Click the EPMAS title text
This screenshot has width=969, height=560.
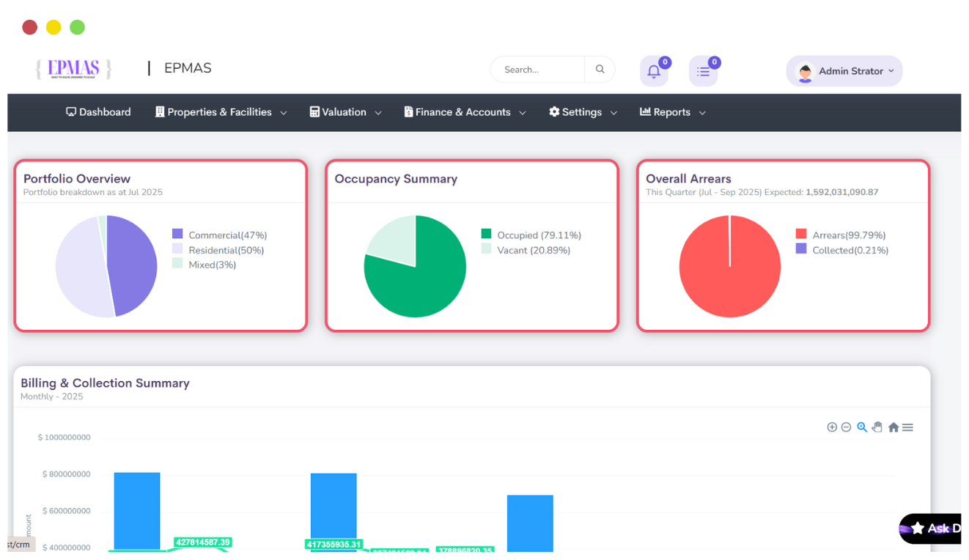tap(188, 68)
